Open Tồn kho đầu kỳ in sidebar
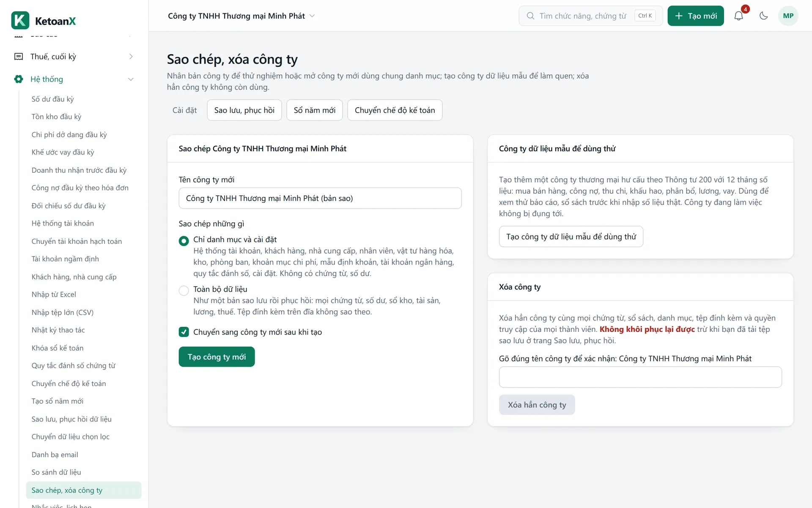The height and width of the screenshot is (508, 812). [83, 117]
